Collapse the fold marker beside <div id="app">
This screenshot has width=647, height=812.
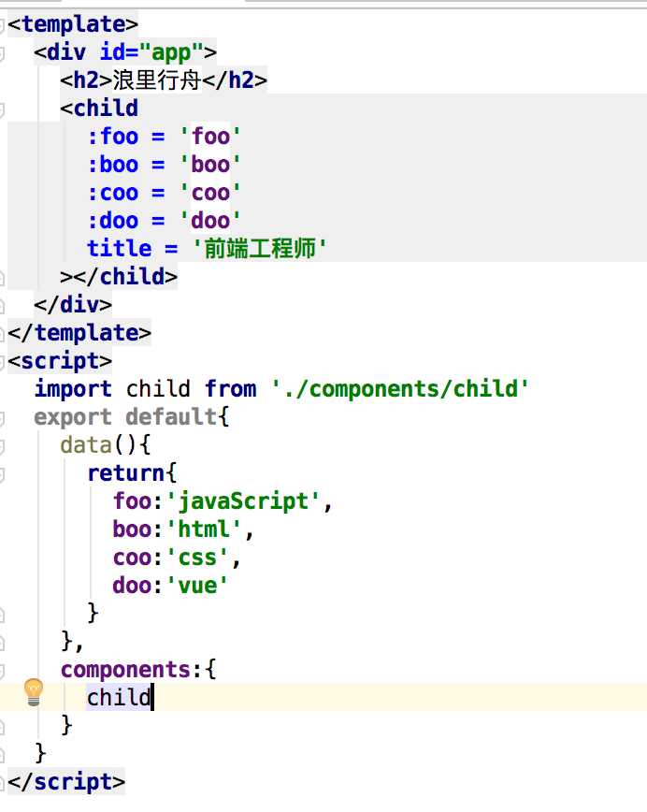tap(2, 52)
